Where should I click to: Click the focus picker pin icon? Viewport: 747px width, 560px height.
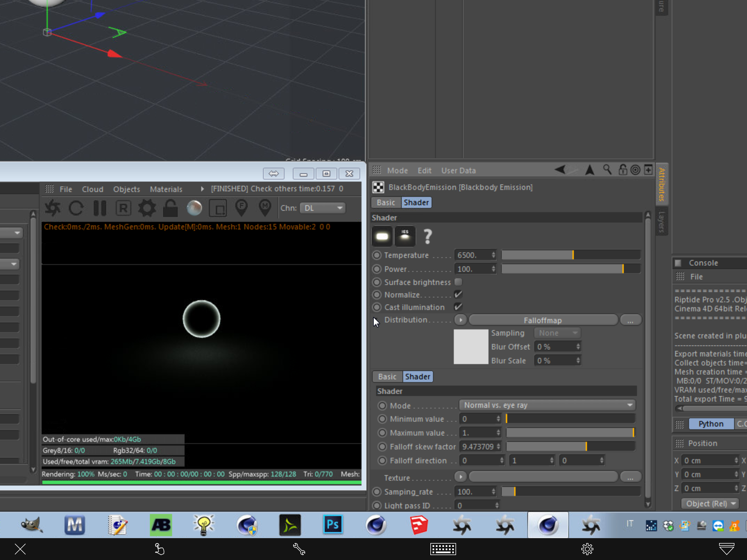(241, 207)
